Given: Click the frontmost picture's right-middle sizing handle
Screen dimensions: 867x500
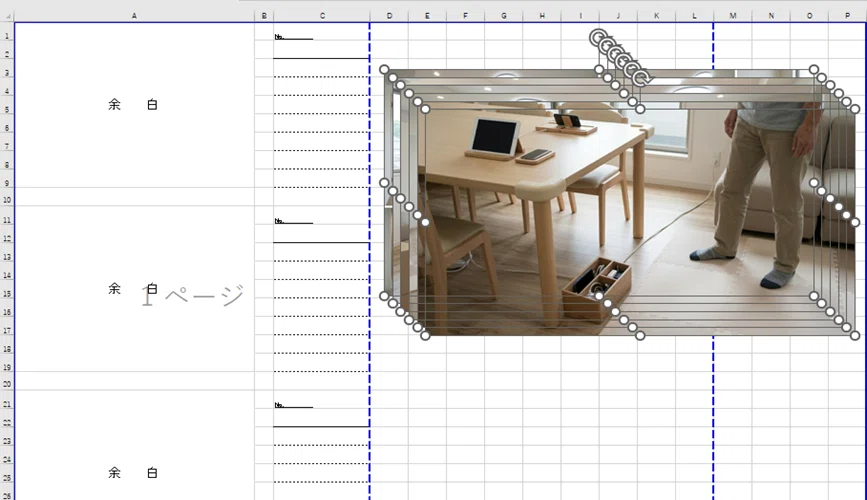Looking at the screenshot, I should click(x=855, y=222).
